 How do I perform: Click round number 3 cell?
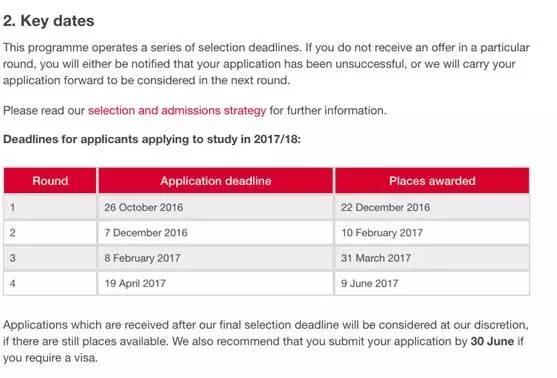50,258
